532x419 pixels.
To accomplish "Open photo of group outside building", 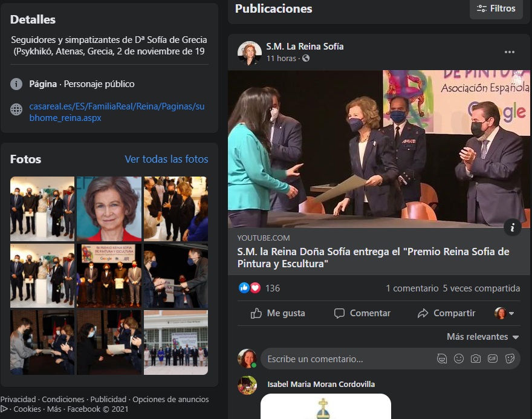I will click(x=176, y=342).
